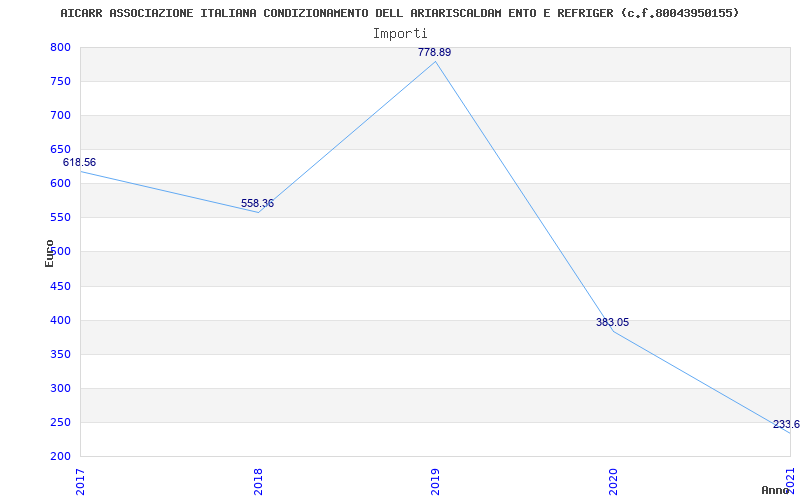This screenshot has height=500, width=800.
Task: Click the 200 y-axis tick label
Action: click(x=60, y=457)
